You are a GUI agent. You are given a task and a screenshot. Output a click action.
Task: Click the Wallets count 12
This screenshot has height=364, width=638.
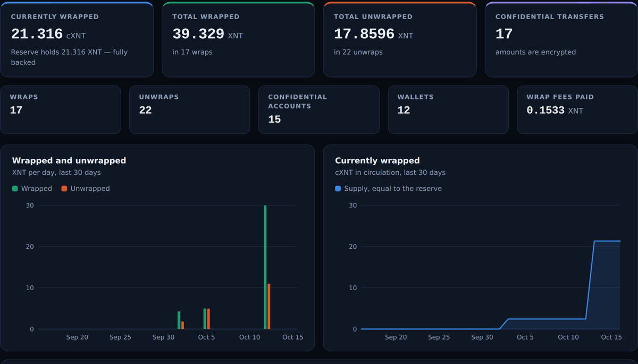pyautogui.click(x=404, y=111)
